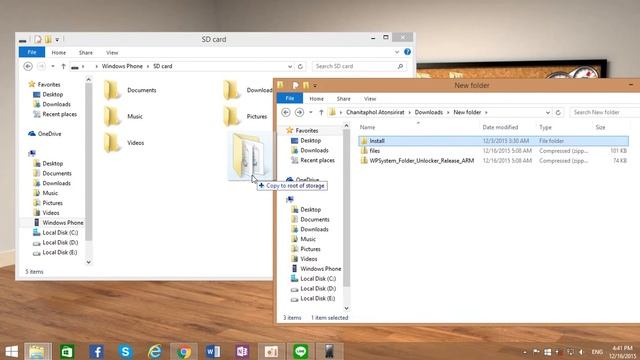
Task: Open the SD card address bar history dropdown
Action: coord(290,66)
